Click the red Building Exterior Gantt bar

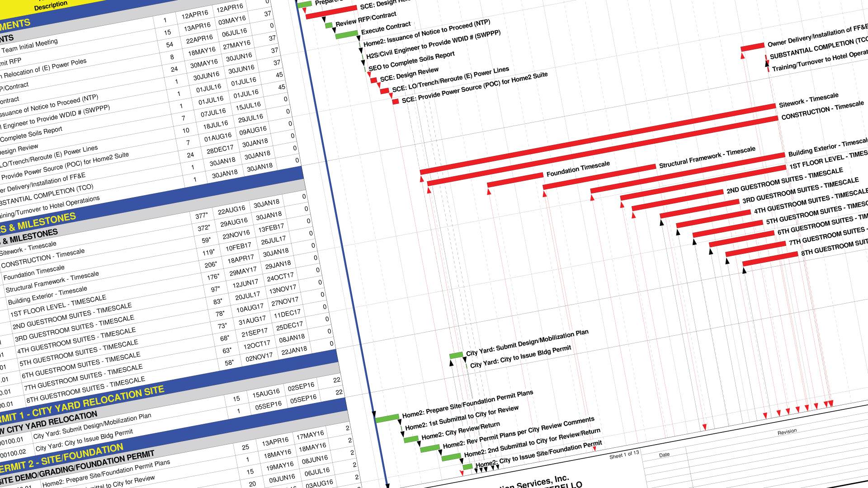pyautogui.click(x=688, y=173)
